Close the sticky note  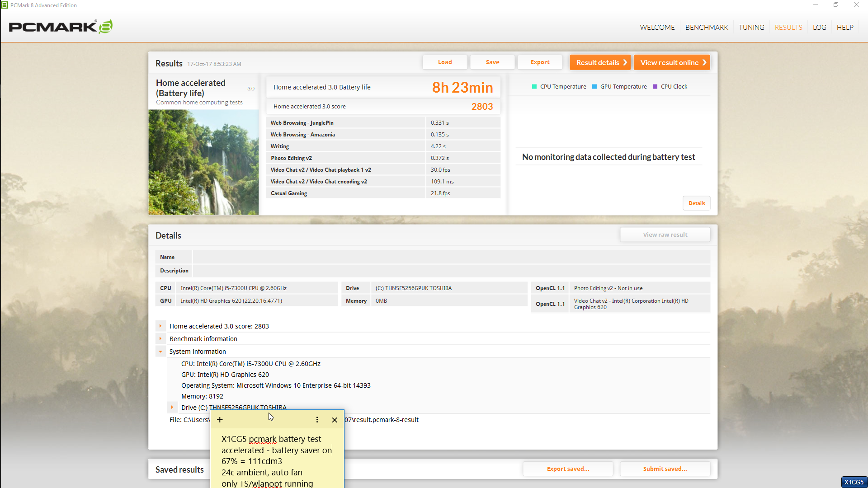pos(335,420)
